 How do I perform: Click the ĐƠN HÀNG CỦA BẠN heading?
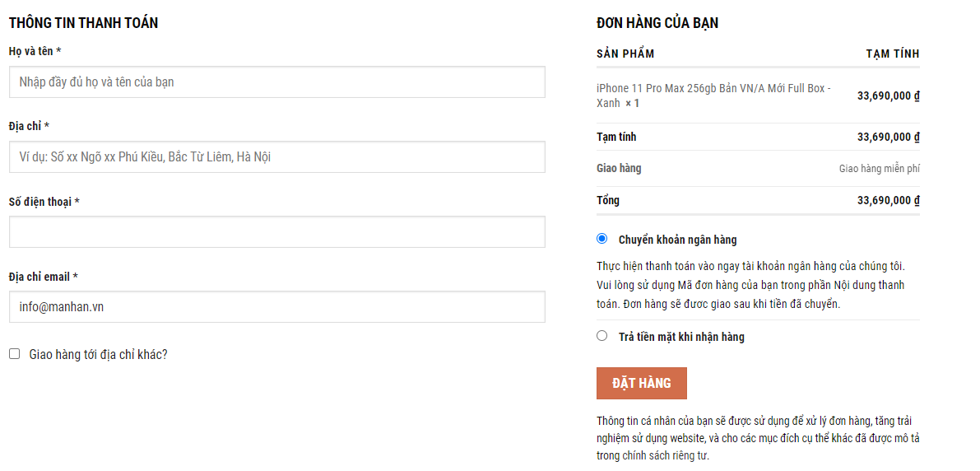pos(657,23)
